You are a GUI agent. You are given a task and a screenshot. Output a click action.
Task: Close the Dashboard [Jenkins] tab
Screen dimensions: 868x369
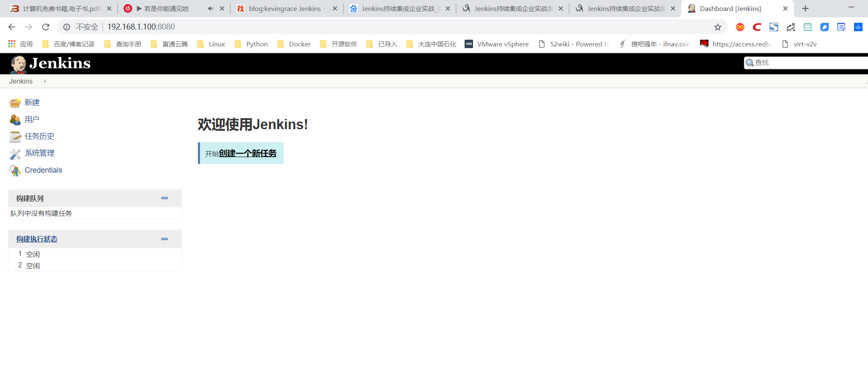pyautogui.click(x=785, y=8)
